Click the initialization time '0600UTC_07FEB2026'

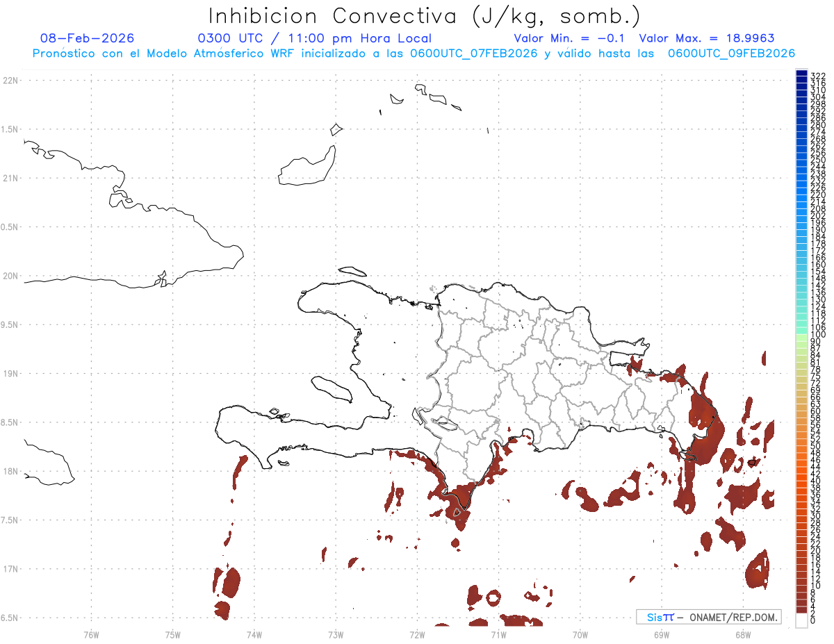pos(473,53)
